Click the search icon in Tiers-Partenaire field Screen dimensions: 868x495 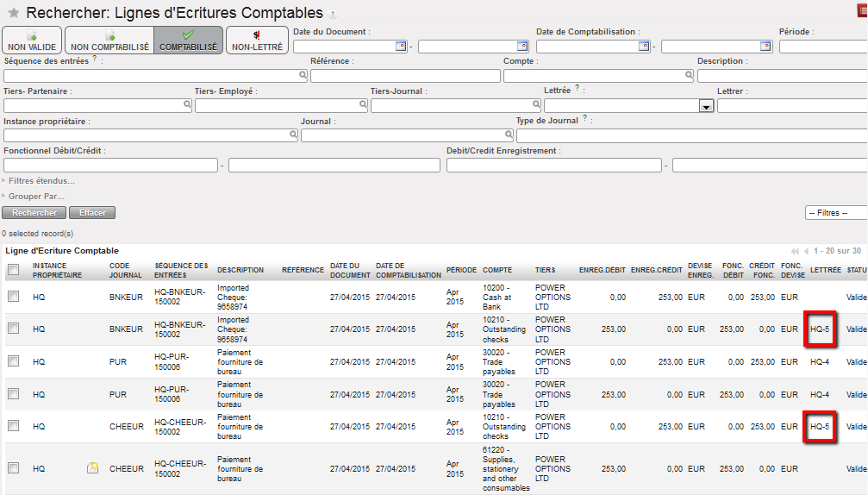pyautogui.click(x=187, y=105)
